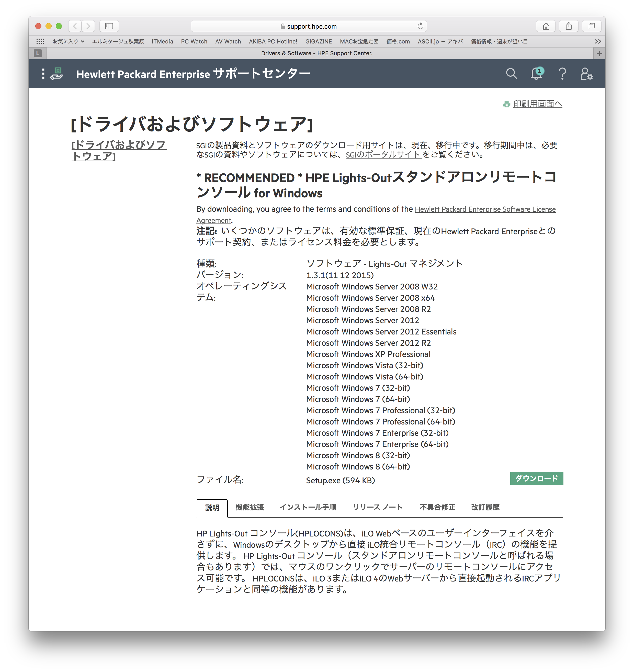Screen dimensions: 634x672
Task: Select the 説明 tab
Action: pos(212,508)
